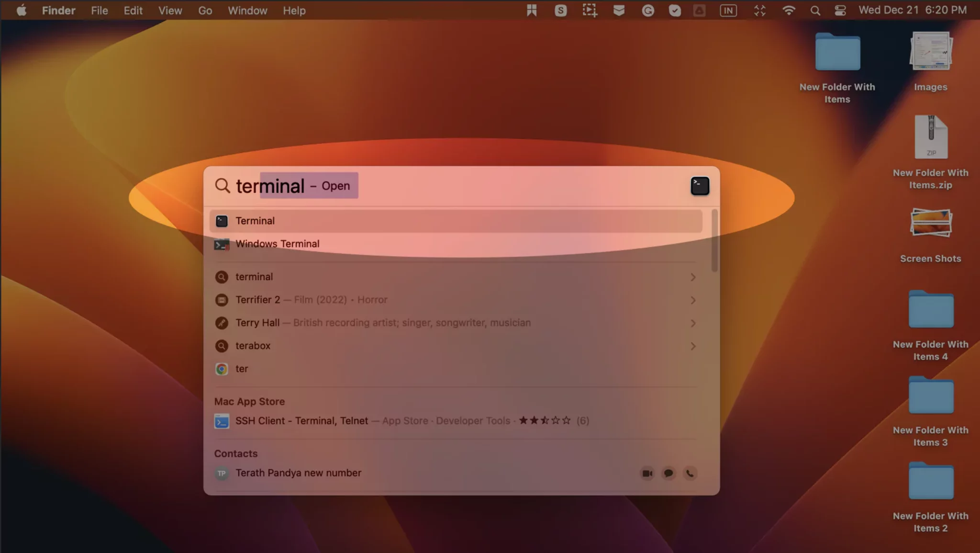Expand the 'terminal' suggestion chevron
The height and width of the screenshot is (553, 980).
[x=693, y=277]
